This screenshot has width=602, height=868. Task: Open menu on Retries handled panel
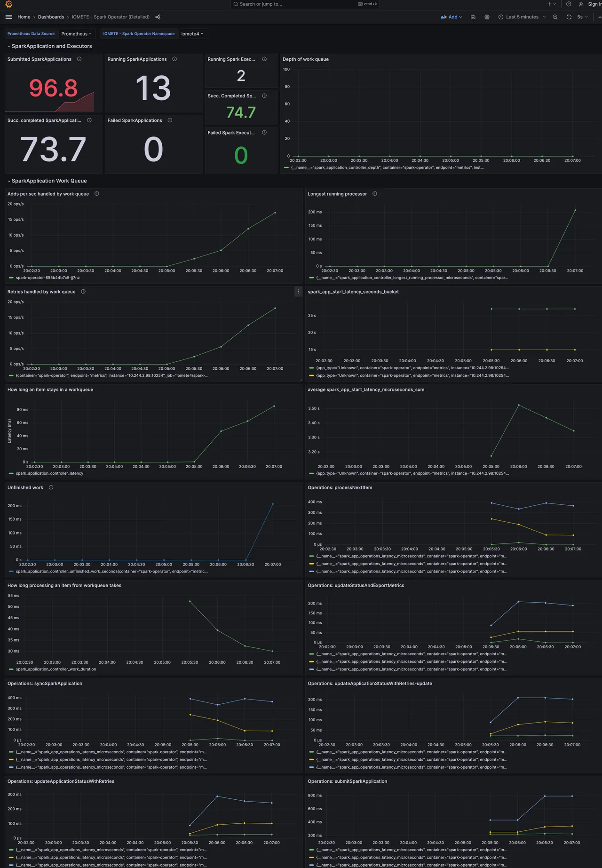[298, 292]
